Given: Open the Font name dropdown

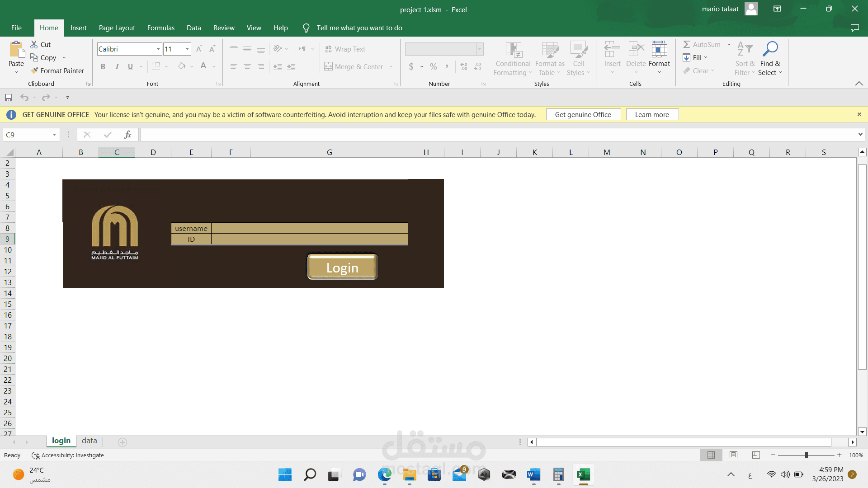Looking at the screenshot, I should (157, 49).
